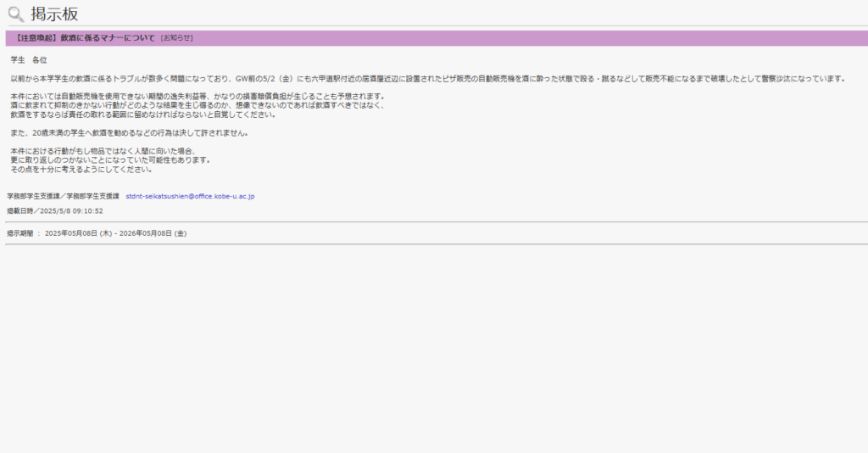Click the line starting 飲酒をするならば責任
The height and width of the screenshot is (453, 868).
142,115
